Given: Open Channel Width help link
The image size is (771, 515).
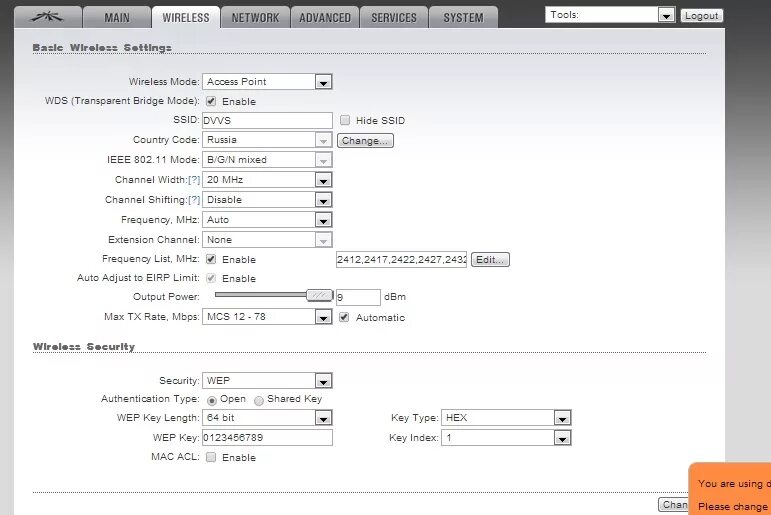Looking at the screenshot, I should tap(194, 180).
